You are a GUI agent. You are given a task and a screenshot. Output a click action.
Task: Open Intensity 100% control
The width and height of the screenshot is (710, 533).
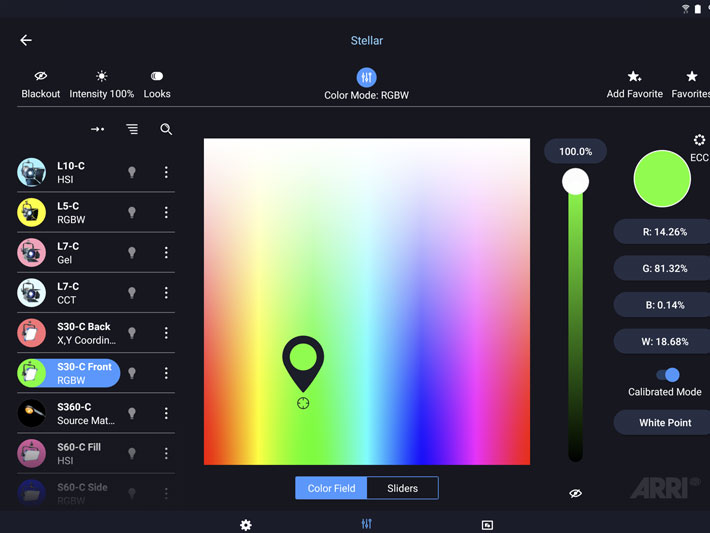pos(101,85)
